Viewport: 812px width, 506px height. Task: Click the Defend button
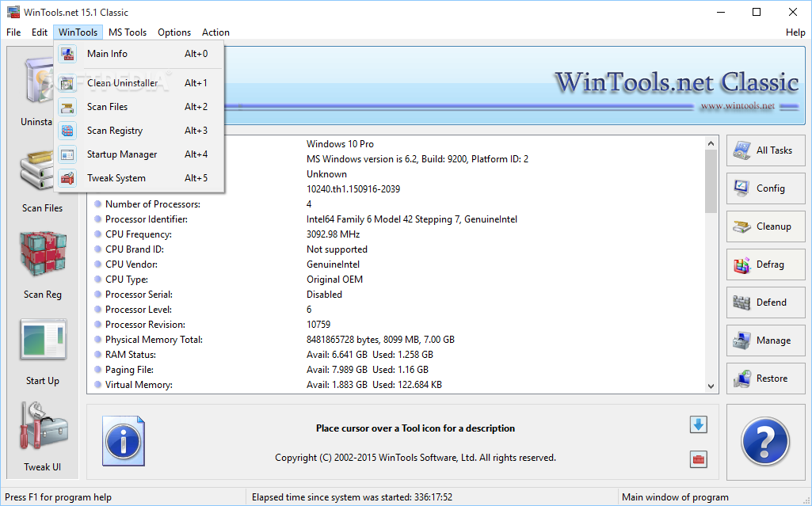(765, 302)
